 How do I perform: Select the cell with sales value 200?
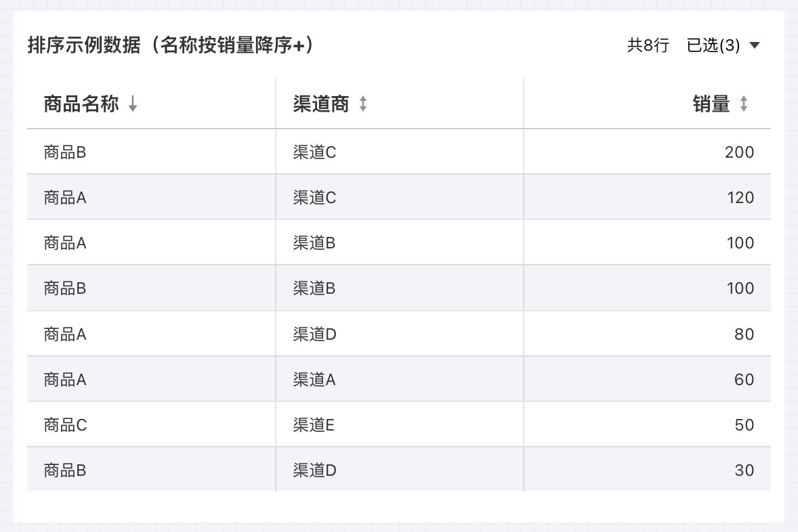739,152
